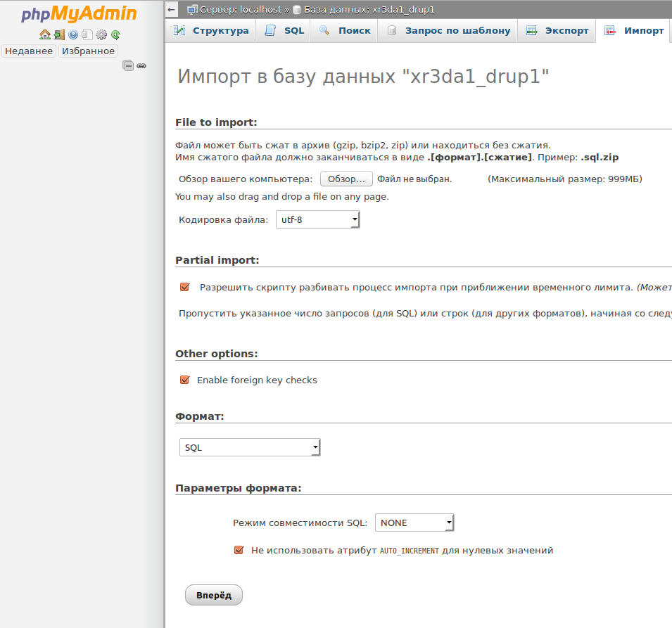Click the link with main panel chain icon
672x628 pixels.
[x=141, y=65]
